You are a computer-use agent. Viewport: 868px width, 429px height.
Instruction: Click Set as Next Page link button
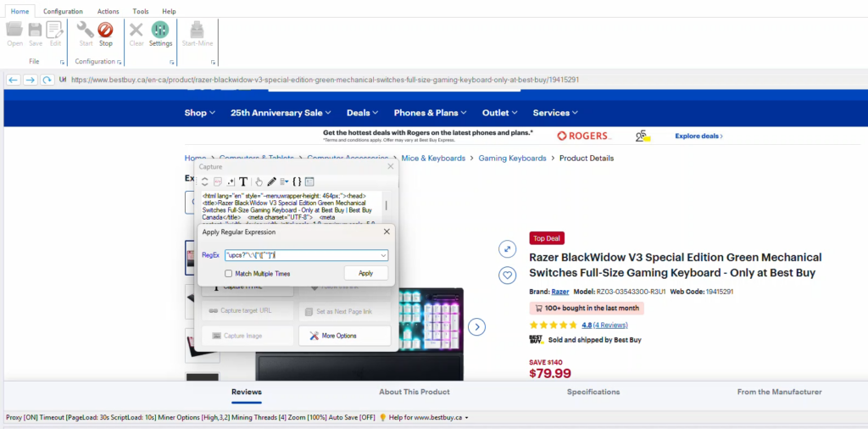[344, 311]
